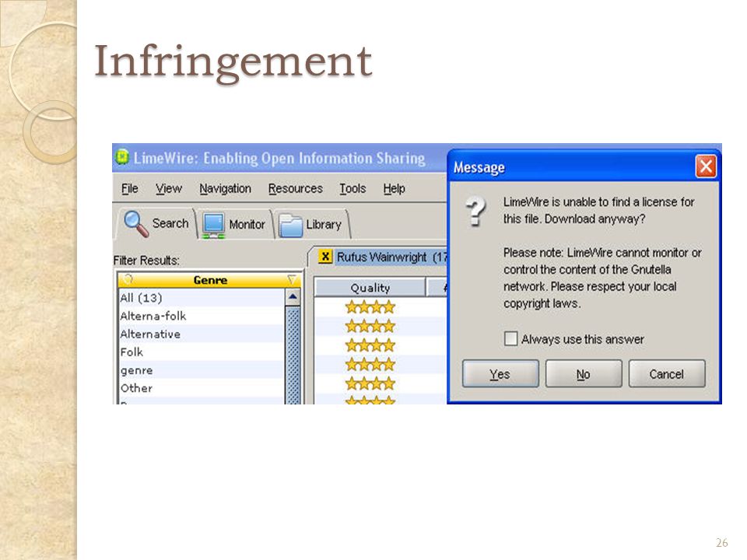This screenshot has width=747, height=560.
Task: Click Cancel in the Message dialog
Action: (x=667, y=374)
